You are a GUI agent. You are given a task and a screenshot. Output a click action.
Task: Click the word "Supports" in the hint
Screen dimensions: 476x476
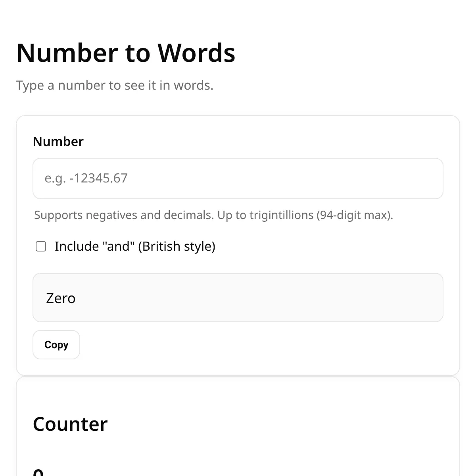[x=58, y=215]
